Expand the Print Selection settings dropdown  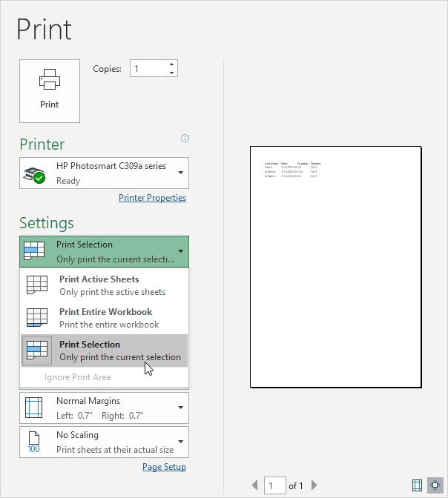pyautogui.click(x=104, y=251)
